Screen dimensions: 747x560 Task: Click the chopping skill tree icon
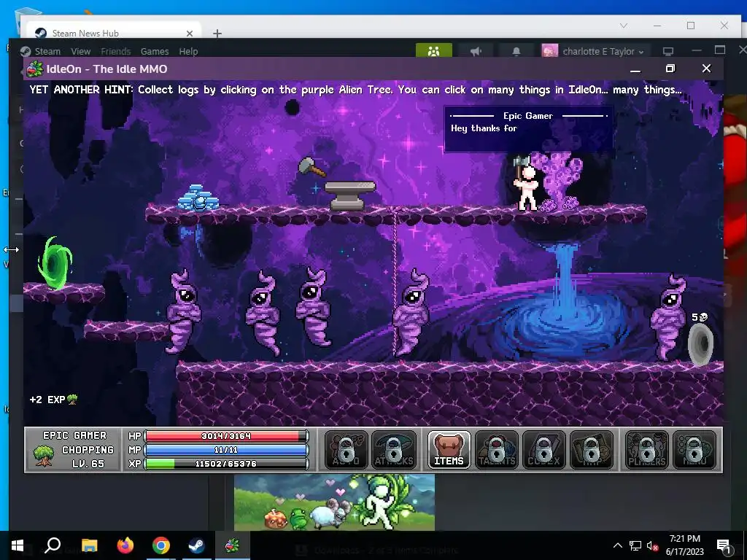[43, 456]
